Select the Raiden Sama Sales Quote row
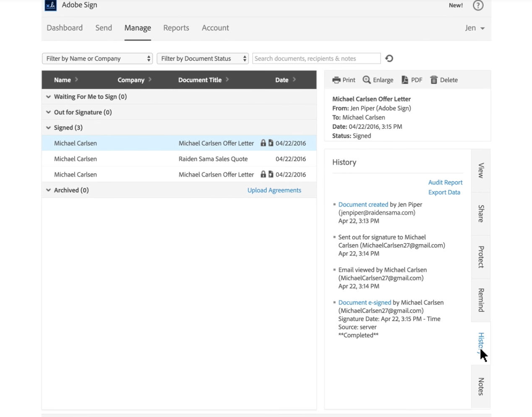The image size is (532, 417). pos(213,159)
